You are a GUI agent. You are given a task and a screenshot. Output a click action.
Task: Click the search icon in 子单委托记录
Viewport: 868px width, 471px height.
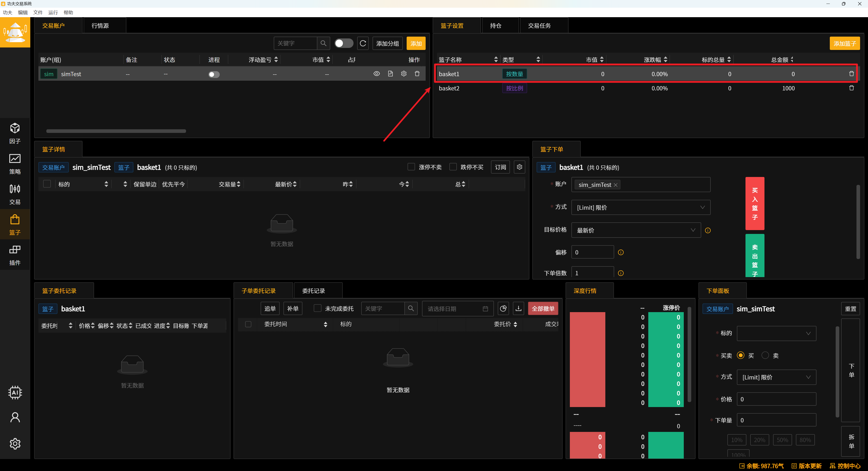pyautogui.click(x=411, y=309)
